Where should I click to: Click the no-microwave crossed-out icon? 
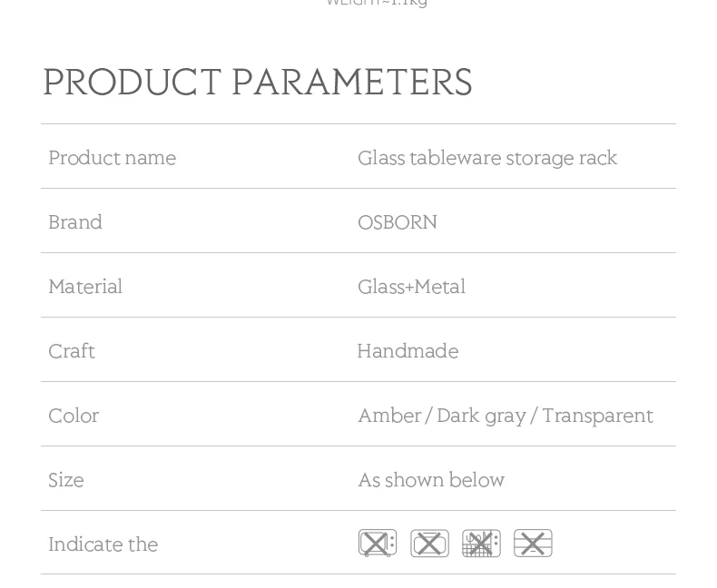(378, 543)
